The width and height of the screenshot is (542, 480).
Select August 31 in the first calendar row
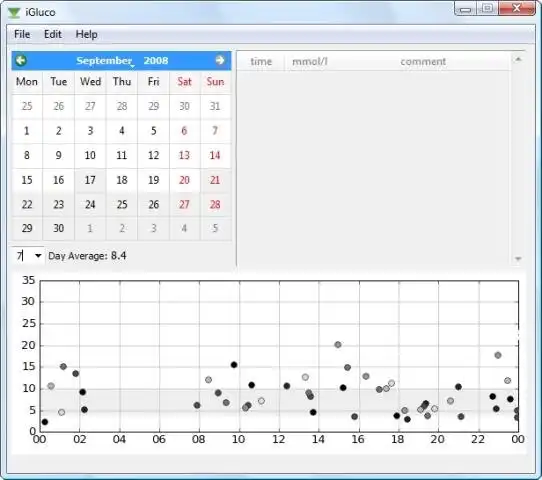click(x=215, y=106)
